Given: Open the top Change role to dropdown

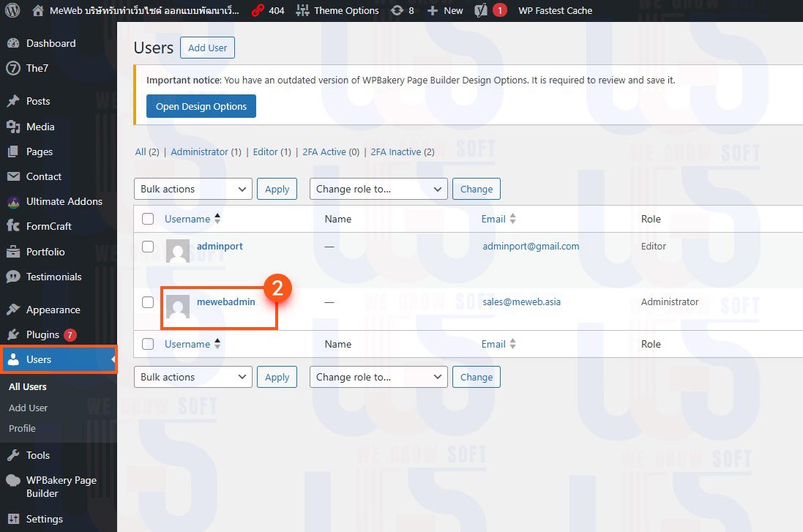Looking at the screenshot, I should pos(378,189).
